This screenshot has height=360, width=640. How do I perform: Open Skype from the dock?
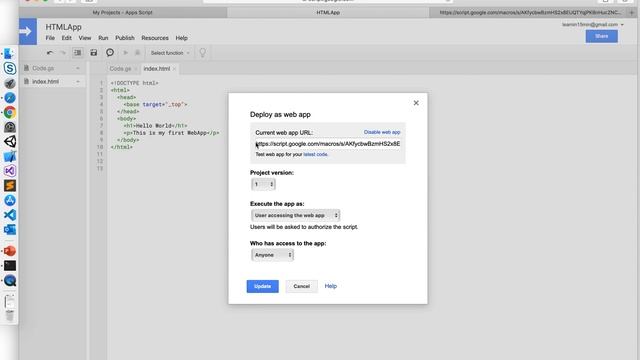pyautogui.click(x=10, y=68)
